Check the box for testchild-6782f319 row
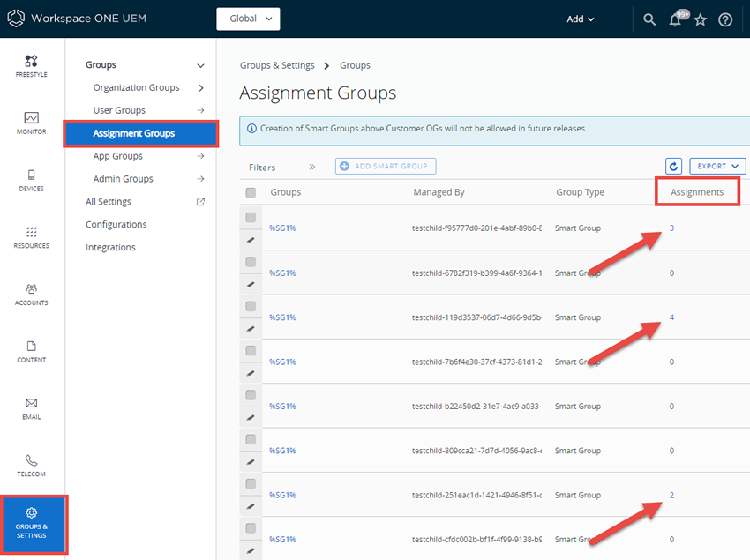750x560 pixels. (251, 262)
